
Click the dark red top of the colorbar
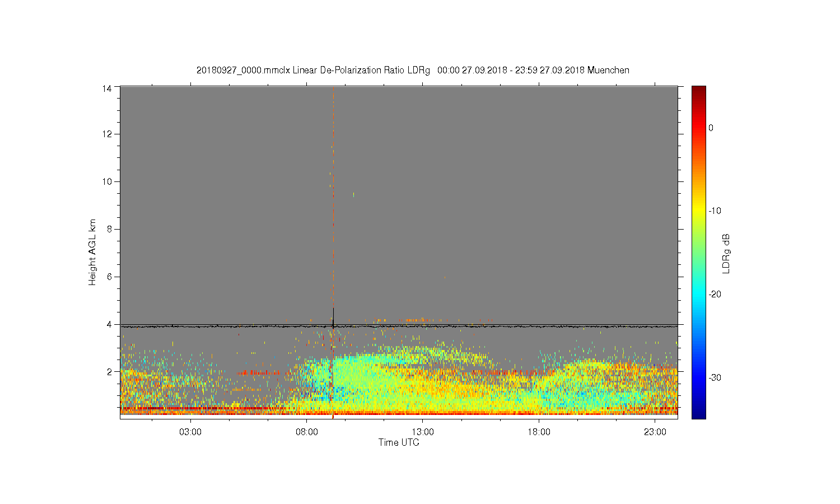pyautogui.click(x=699, y=91)
